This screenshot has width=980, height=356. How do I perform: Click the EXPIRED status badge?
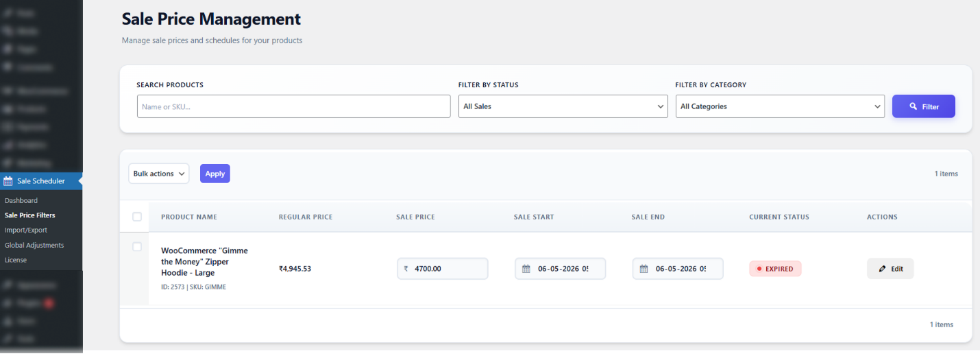[775, 269]
